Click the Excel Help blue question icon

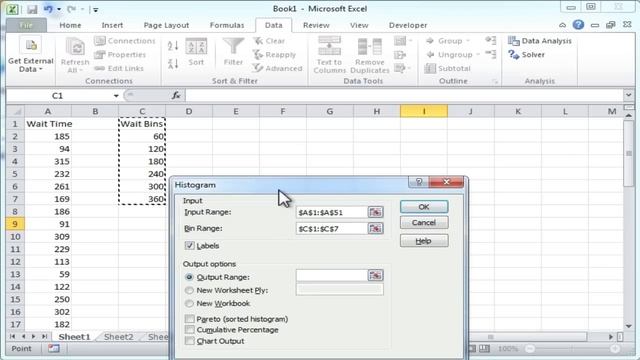[x=578, y=25]
